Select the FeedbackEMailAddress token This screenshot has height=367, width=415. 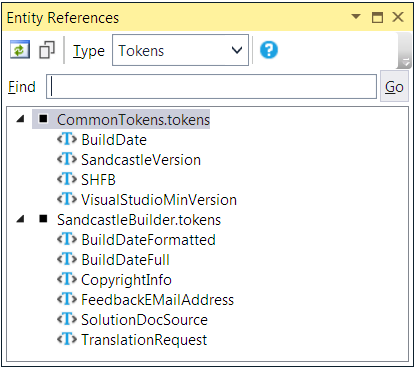[158, 300]
